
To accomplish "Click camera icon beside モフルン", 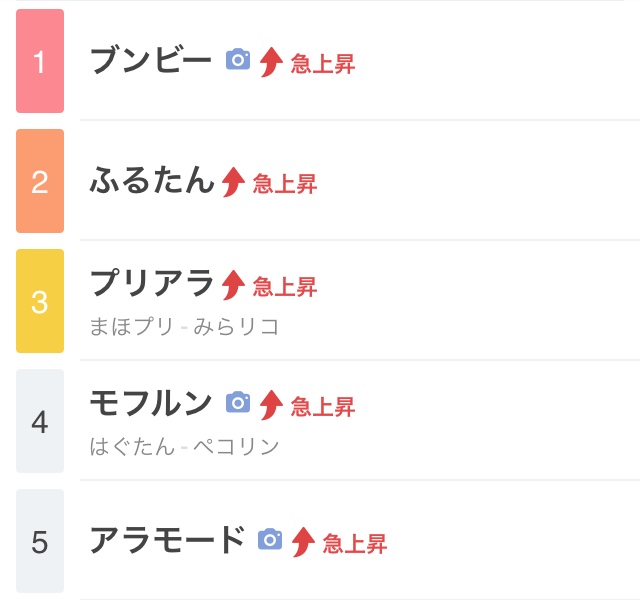I will 237,403.
